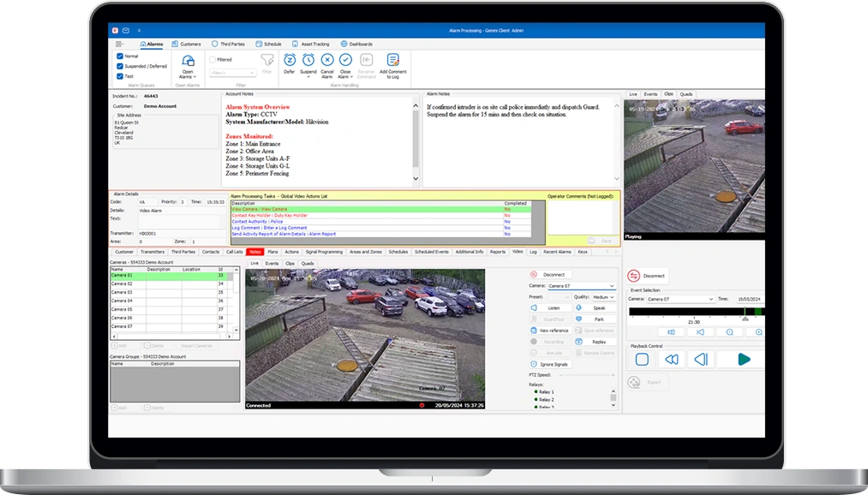Click Disconnect above Event Selection
The image size is (868, 495).
(648, 276)
